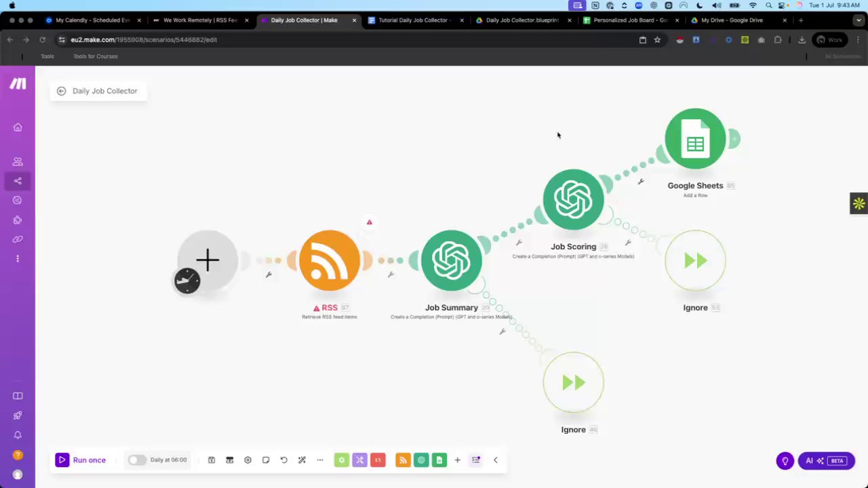The image size is (868, 488).
Task: Open the sidebar More options dots
Action: 18,258
